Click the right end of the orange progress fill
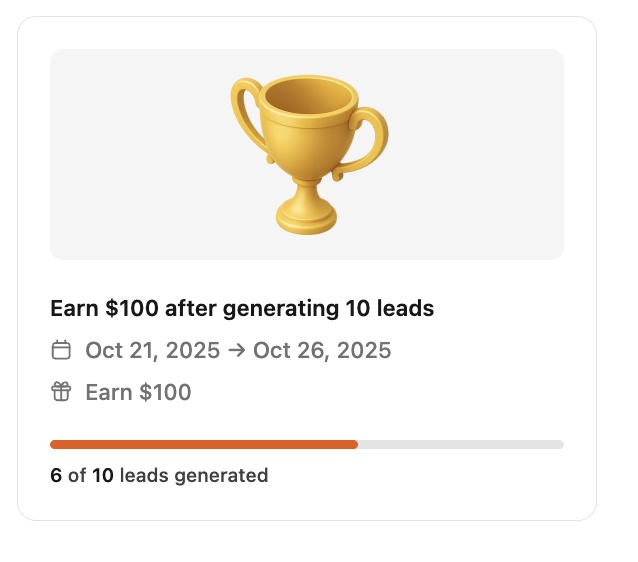The width and height of the screenshot is (638, 562). [x=355, y=444]
